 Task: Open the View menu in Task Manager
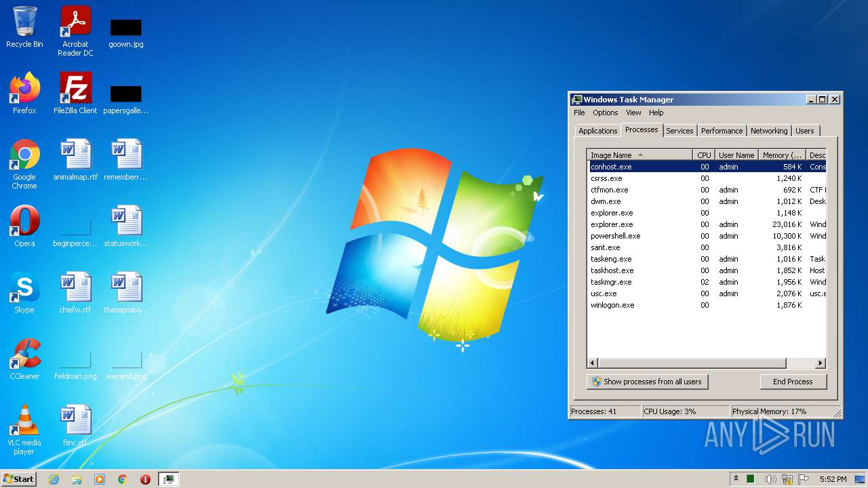633,113
